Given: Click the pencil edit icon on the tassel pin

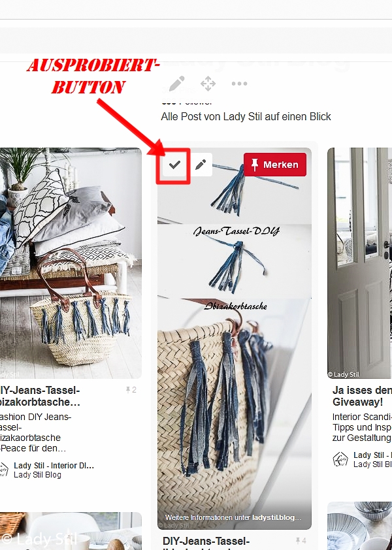Looking at the screenshot, I should [201, 165].
